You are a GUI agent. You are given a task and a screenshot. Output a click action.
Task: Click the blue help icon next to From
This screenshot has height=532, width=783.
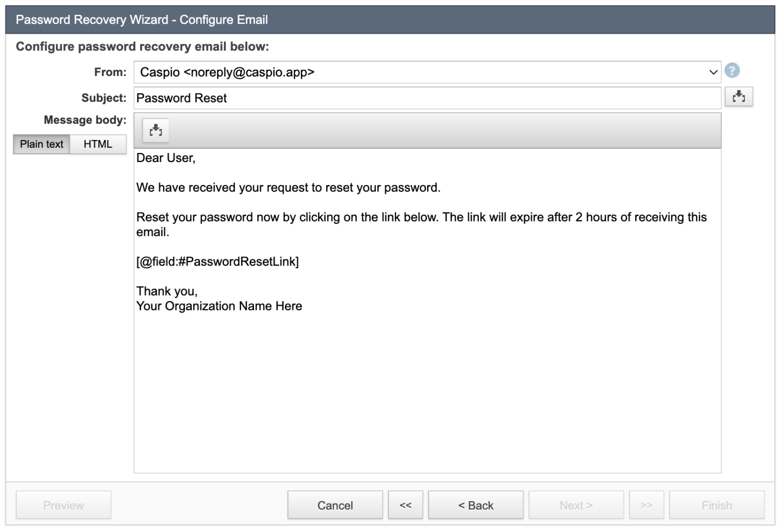(x=733, y=70)
